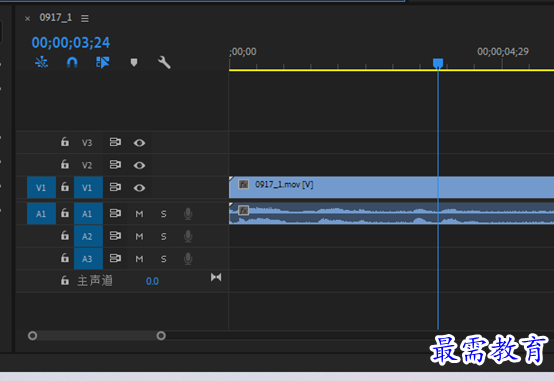Select the 0917_1 sequence tab
The height and width of the screenshot is (381, 554).
55,18
